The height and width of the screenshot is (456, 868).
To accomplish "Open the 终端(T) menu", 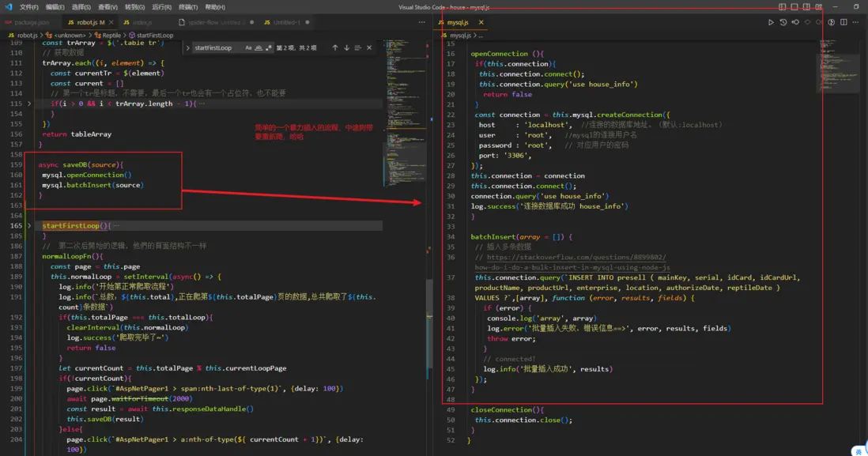I will click(x=187, y=6).
